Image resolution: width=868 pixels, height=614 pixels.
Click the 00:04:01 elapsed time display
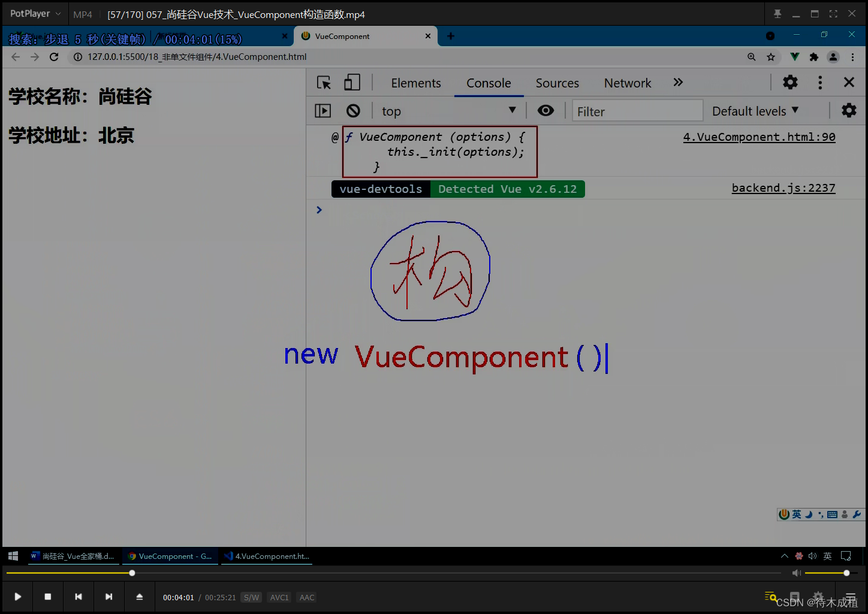[179, 597]
